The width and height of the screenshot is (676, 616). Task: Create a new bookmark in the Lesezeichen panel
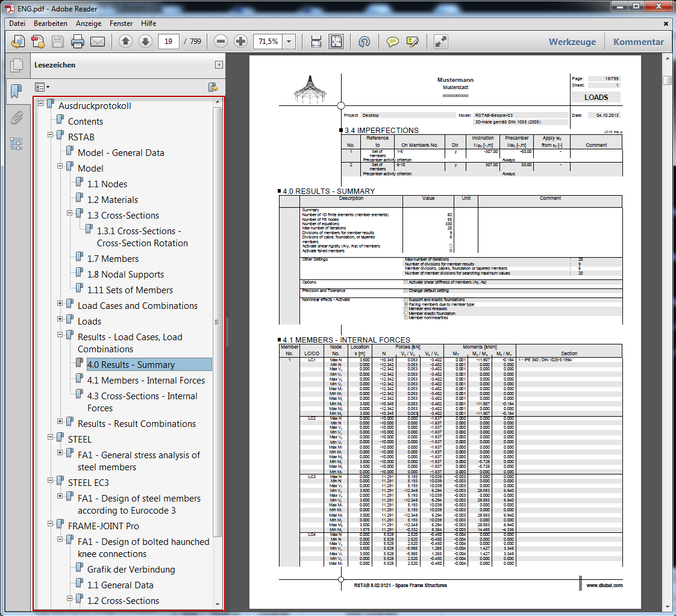(x=213, y=88)
